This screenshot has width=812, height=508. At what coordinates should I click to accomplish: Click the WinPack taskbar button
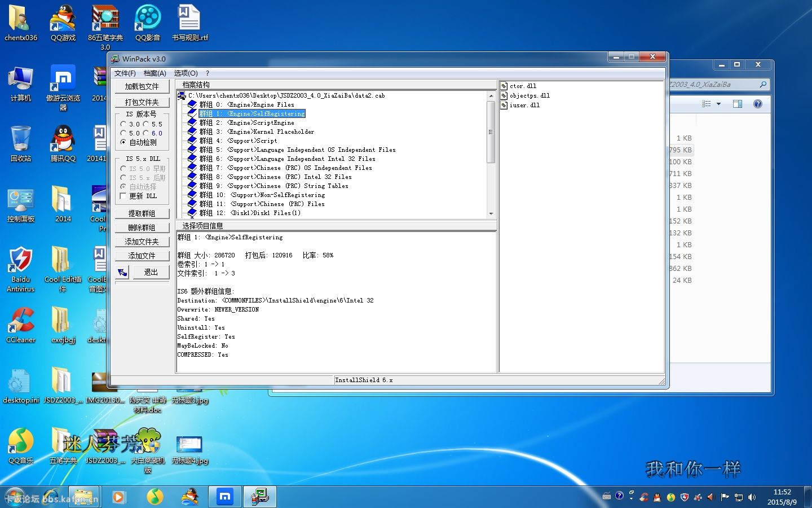260,497
